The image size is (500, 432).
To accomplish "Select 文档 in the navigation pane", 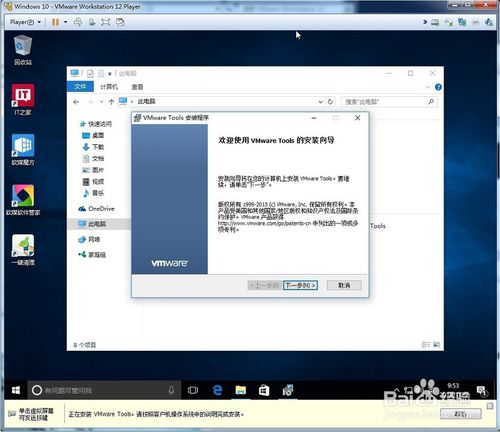I will 93,159.
